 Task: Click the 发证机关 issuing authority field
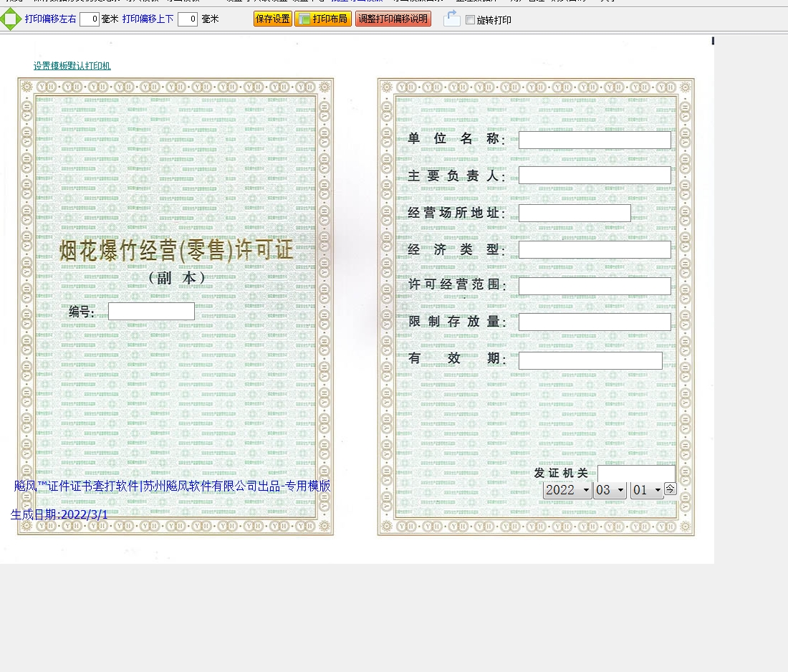(x=636, y=474)
